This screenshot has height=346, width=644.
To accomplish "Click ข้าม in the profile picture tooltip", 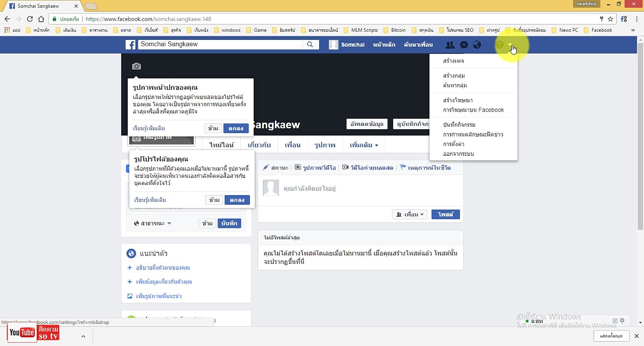I will tap(214, 200).
